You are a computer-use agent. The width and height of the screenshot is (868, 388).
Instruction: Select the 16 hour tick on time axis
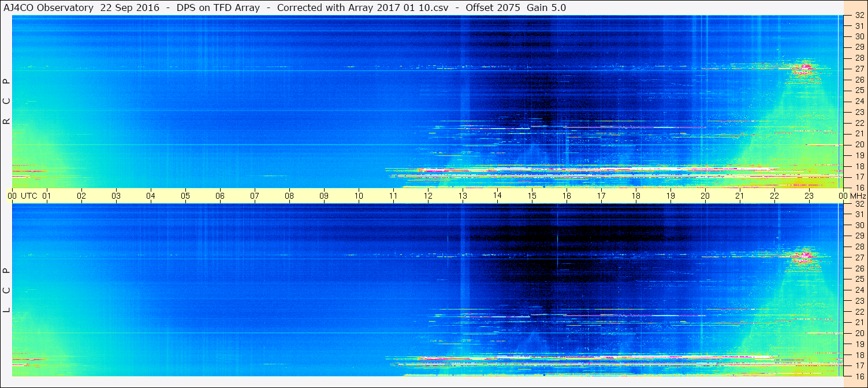coord(567,196)
